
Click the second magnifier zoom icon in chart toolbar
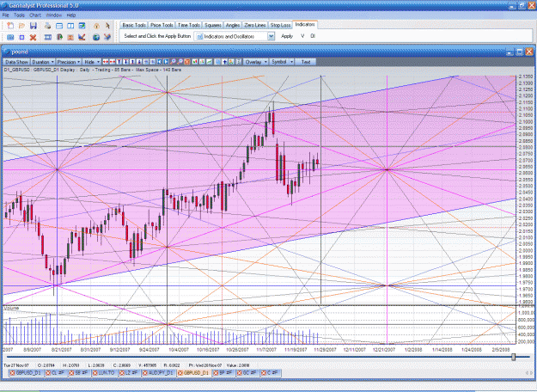pos(180,62)
